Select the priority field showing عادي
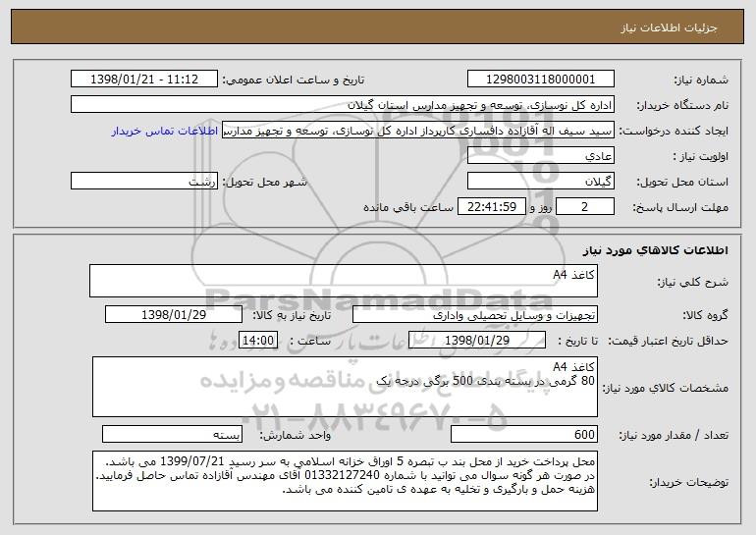The height and width of the screenshot is (535, 756). click(540, 156)
